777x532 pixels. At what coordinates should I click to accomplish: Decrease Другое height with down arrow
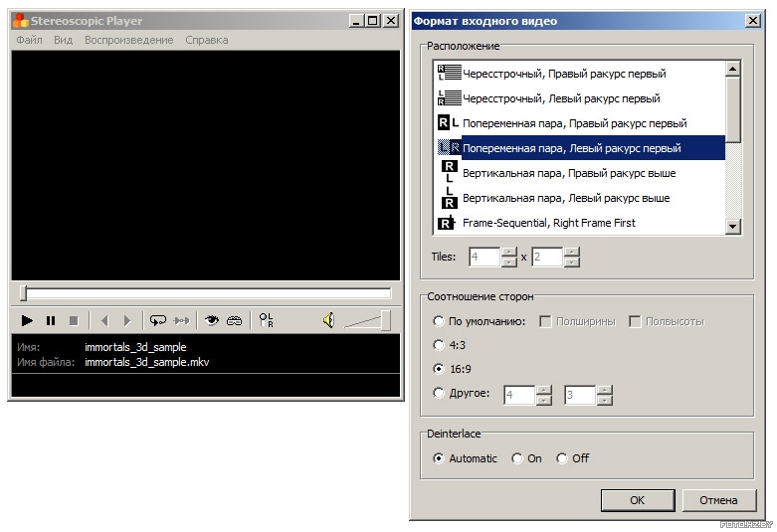[605, 400]
